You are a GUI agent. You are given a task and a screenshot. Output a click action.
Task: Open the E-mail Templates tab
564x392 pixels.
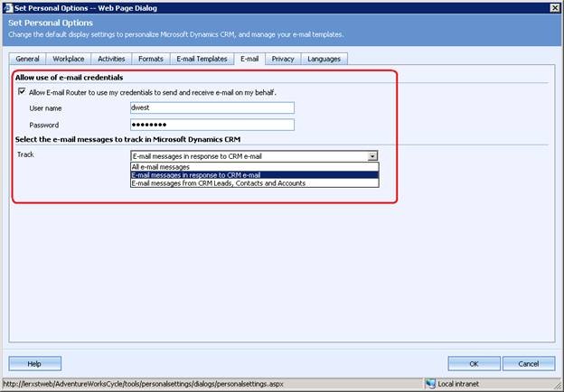pos(202,59)
